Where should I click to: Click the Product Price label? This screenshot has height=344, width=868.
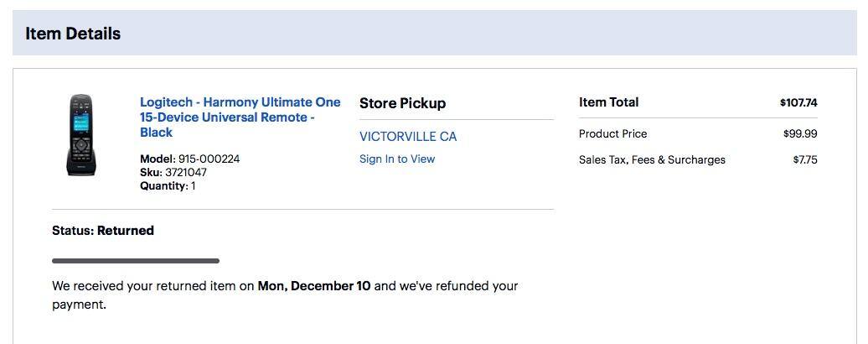click(x=612, y=133)
